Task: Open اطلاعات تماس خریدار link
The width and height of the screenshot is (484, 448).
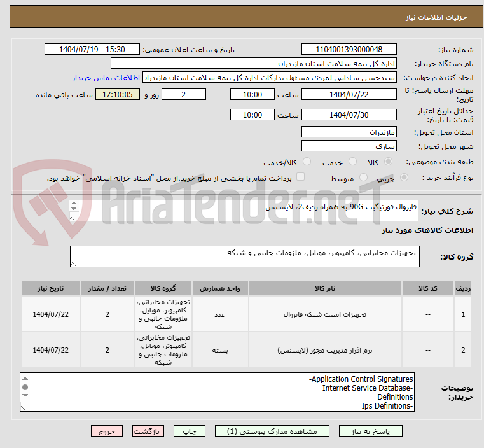Action: (106, 78)
